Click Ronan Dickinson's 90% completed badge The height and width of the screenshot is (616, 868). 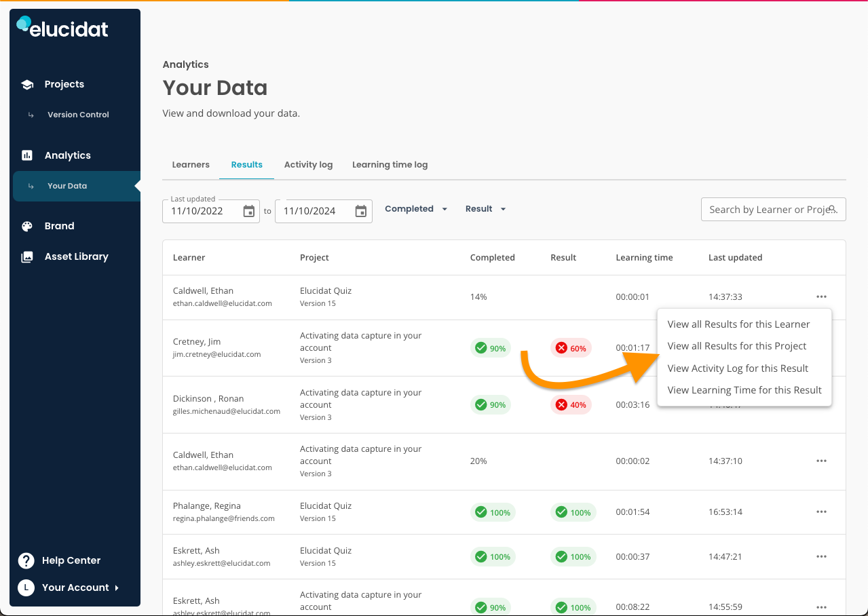[491, 404]
